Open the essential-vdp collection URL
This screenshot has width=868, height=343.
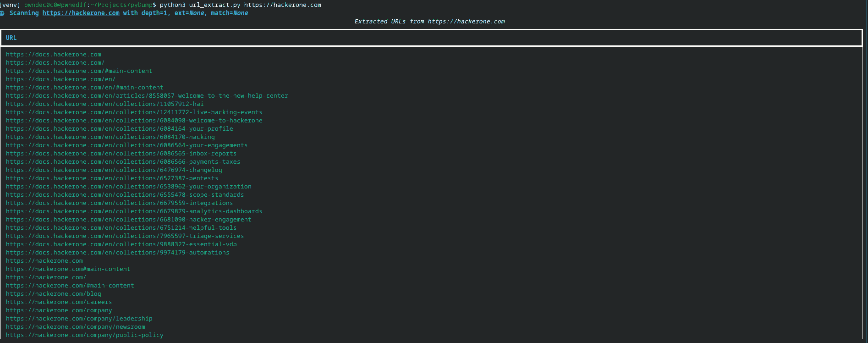[x=121, y=244]
